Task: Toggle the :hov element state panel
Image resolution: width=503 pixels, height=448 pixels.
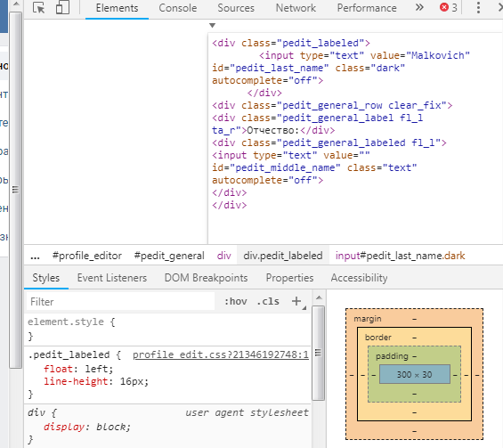Action: 235,301
